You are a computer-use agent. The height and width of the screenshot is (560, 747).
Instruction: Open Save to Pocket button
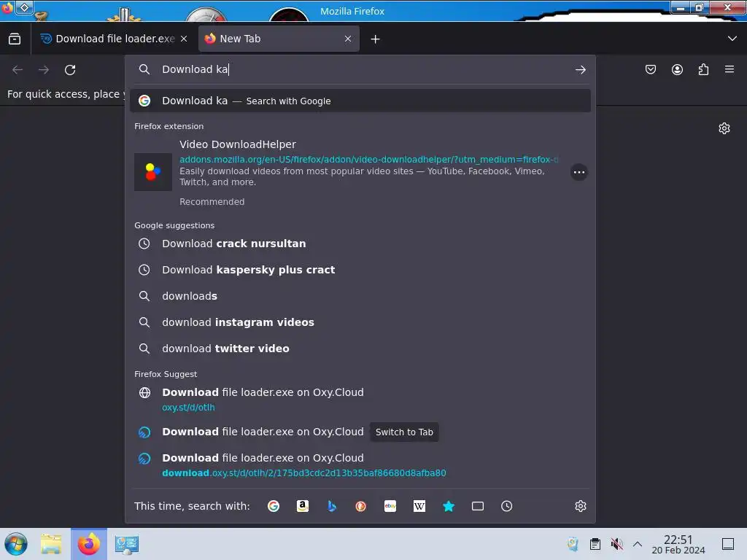pyautogui.click(x=650, y=70)
